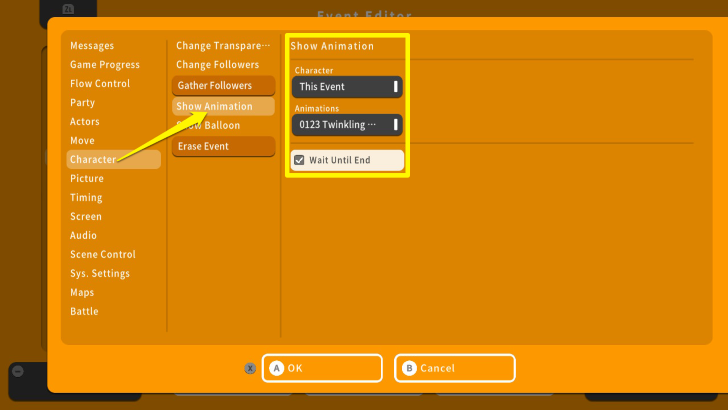Choose the Change Followers command
Viewport: 728px width, 410px height.
pyautogui.click(x=217, y=65)
